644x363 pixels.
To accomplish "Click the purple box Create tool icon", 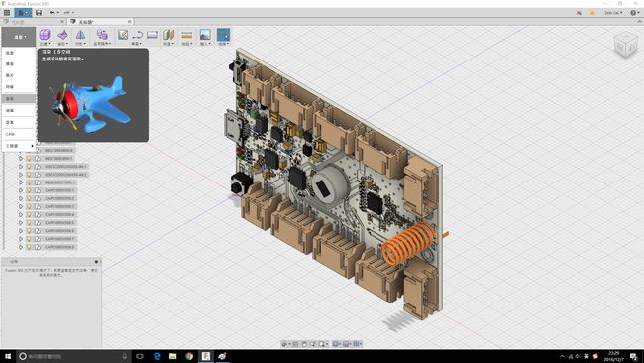I will pos(45,35).
